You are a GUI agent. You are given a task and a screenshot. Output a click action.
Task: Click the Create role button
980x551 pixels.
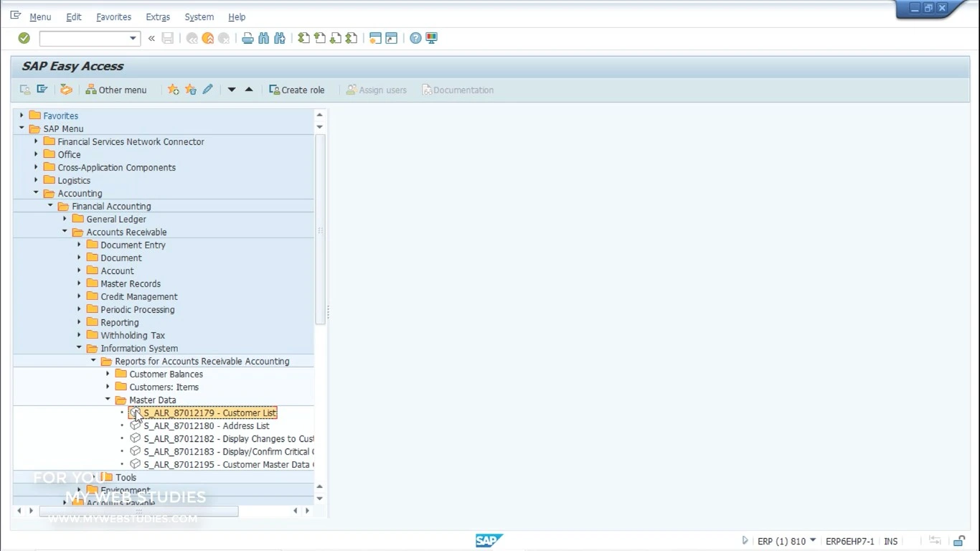tap(296, 90)
